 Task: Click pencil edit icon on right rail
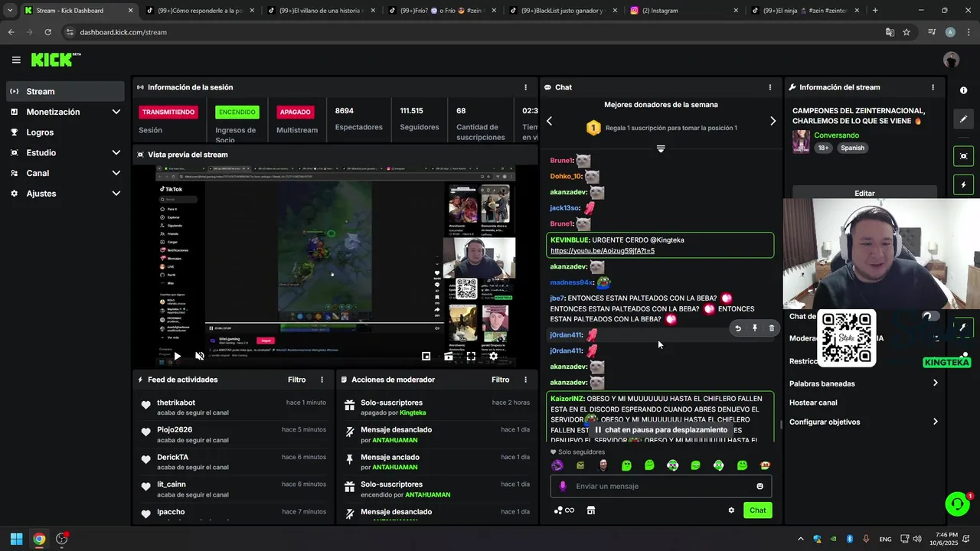pyautogui.click(x=963, y=119)
